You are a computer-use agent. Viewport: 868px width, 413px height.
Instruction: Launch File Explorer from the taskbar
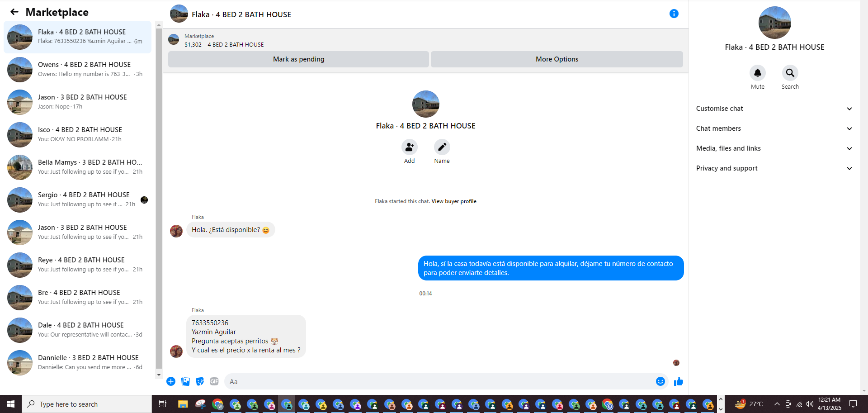(x=183, y=404)
